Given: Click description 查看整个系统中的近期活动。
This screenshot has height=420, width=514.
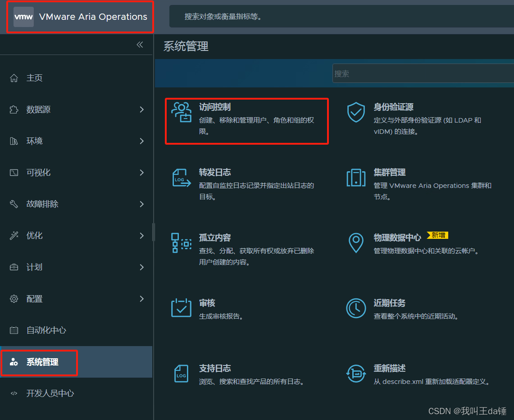Looking at the screenshot, I should click(416, 316).
